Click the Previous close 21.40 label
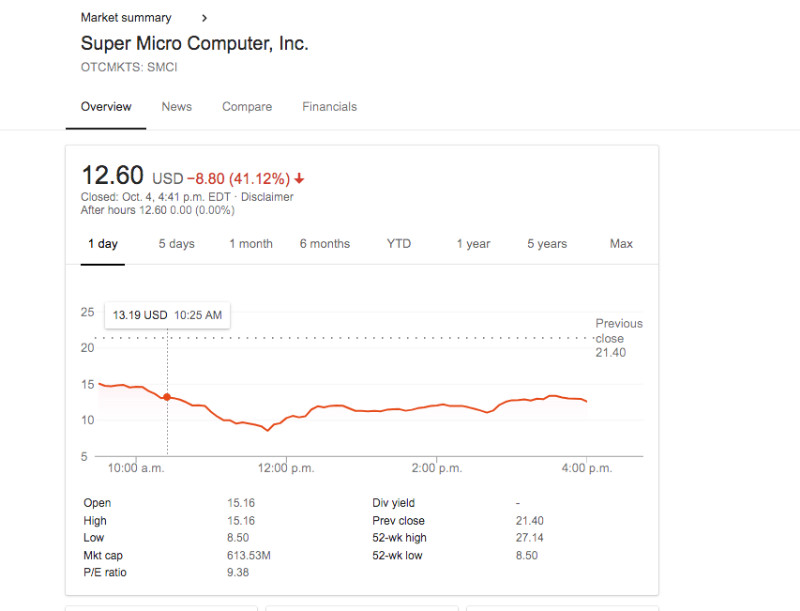The height and width of the screenshot is (611, 800). [x=618, y=338]
